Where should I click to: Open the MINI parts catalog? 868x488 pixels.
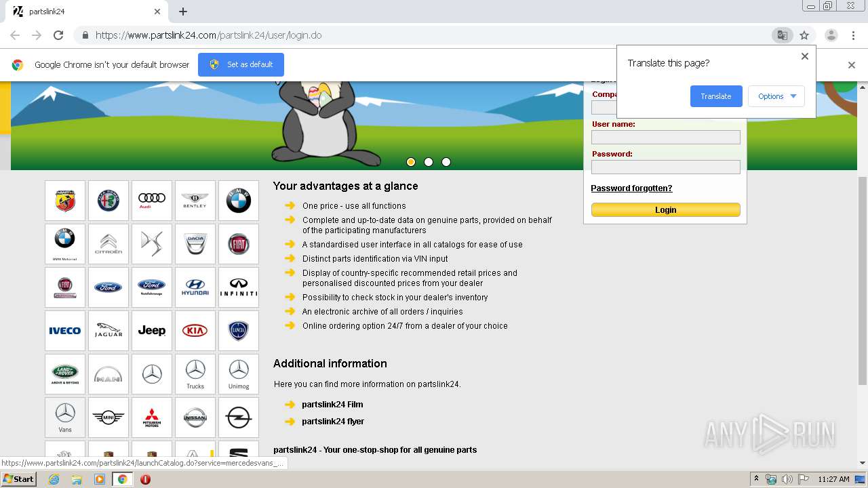(x=108, y=418)
